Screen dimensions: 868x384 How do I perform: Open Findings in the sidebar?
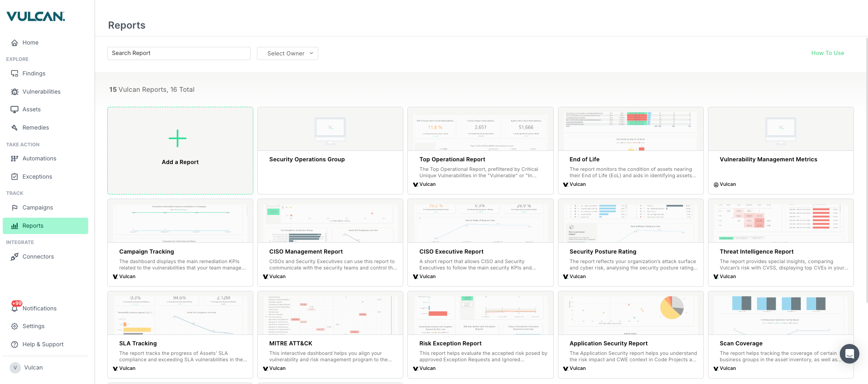(34, 74)
